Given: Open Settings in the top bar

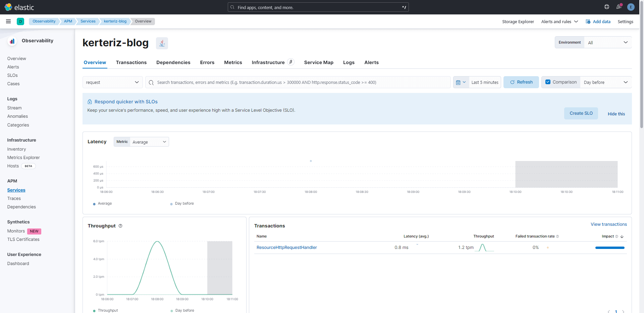Looking at the screenshot, I should pyautogui.click(x=625, y=21).
